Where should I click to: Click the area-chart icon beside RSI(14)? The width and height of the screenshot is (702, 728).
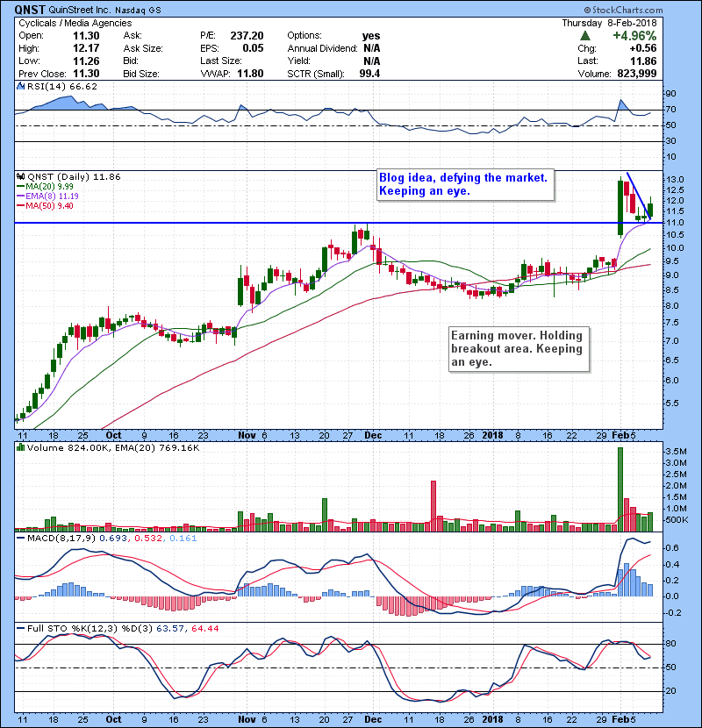[x=20, y=86]
